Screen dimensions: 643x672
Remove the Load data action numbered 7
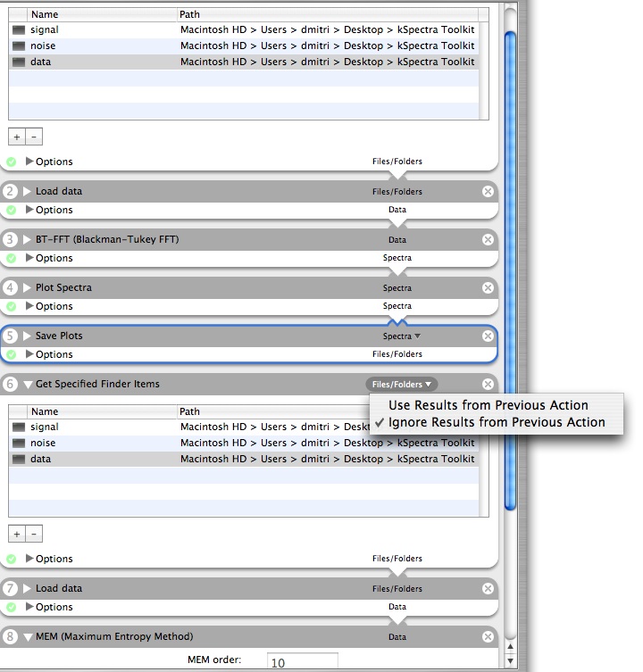point(488,588)
